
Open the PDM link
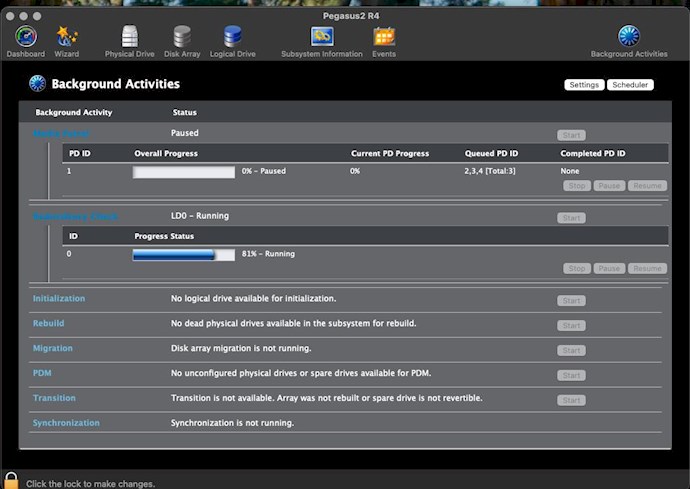coord(42,373)
